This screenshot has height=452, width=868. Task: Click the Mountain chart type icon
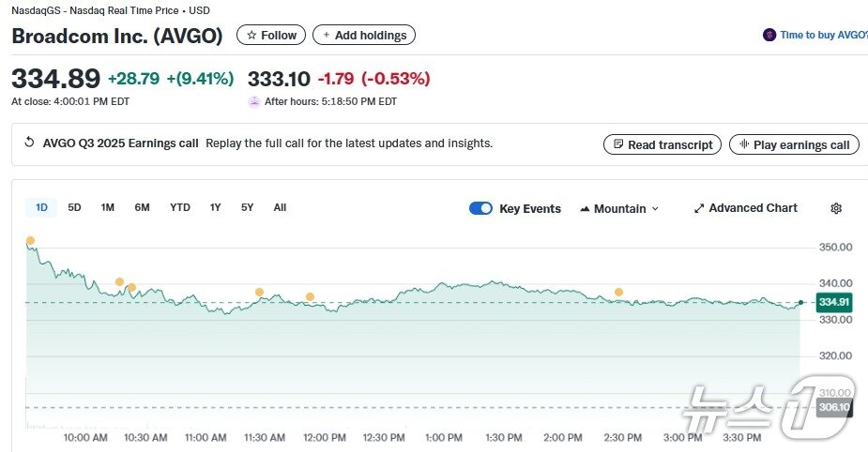(x=585, y=209)
